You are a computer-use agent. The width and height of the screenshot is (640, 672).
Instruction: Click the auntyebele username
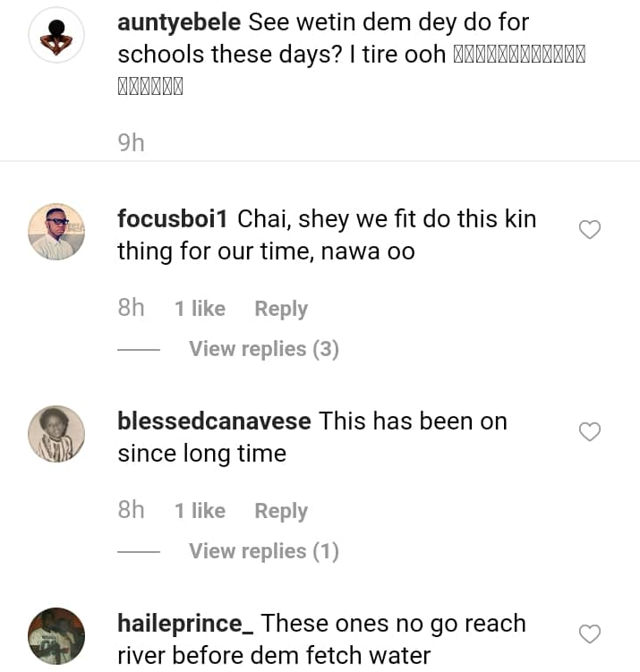tap(178, 22)
